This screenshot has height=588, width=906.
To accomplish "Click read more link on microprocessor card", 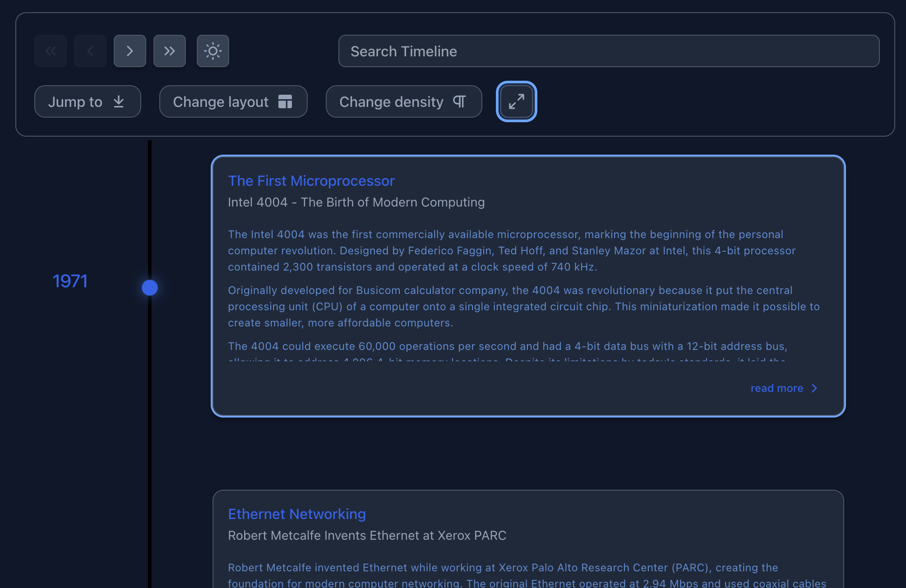I will 777,388.
